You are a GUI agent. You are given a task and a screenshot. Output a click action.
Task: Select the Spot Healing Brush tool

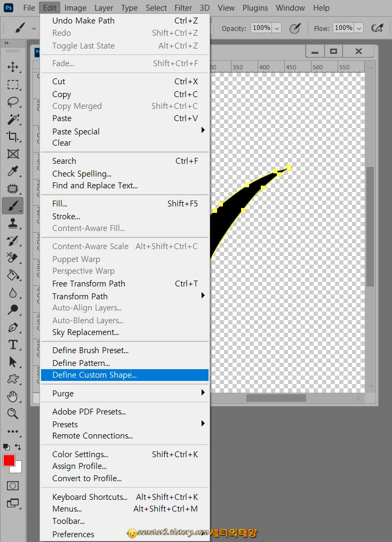tap(13, 188)
